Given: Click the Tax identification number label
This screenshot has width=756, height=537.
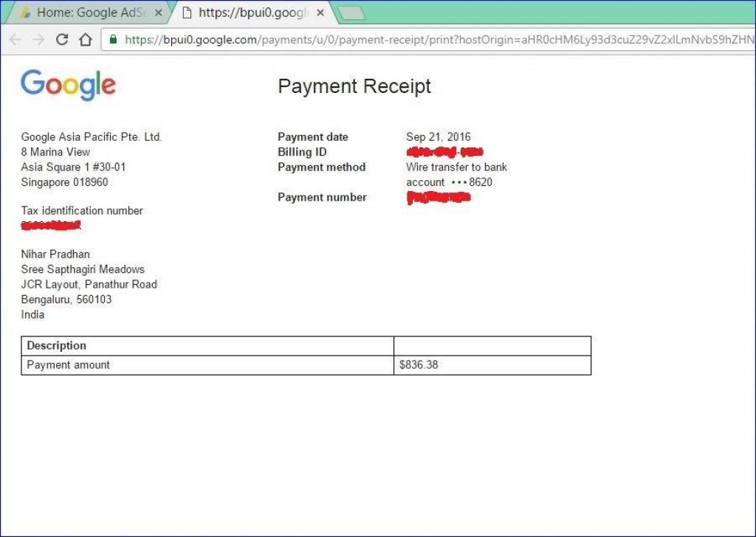Looking at the screenshot, I should pos(82,210).
